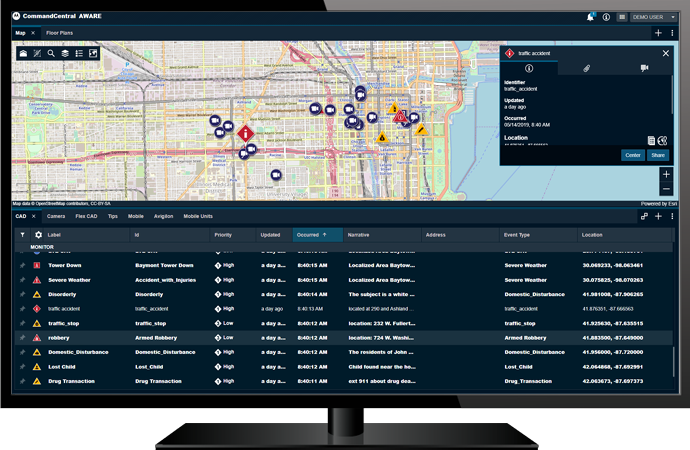
Task: Open the map layers tool
Action: [65, 54]
